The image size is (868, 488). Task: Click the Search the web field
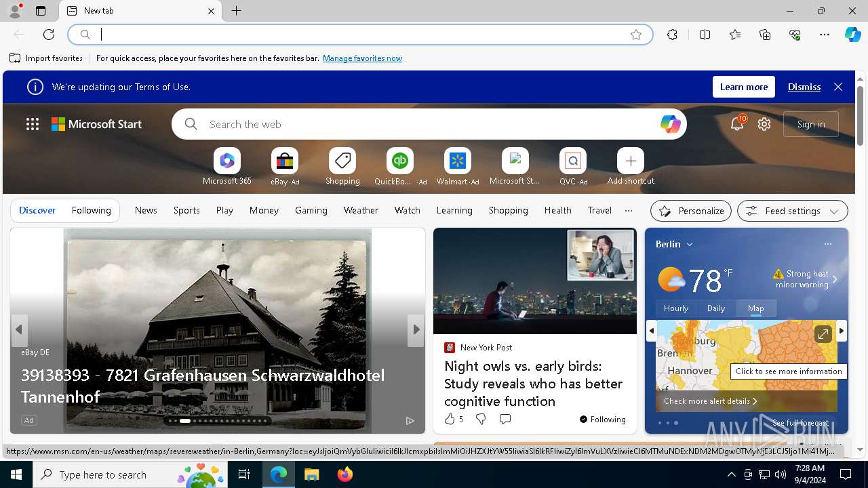point(429,124)
